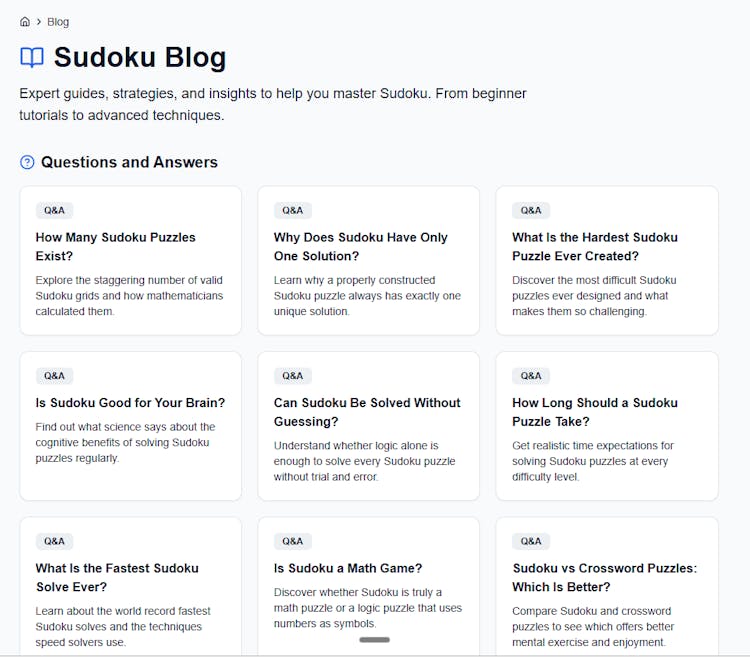
Task: Read 'Is Sudoku Good for Your Brain?'
Action: pos(130,403)
